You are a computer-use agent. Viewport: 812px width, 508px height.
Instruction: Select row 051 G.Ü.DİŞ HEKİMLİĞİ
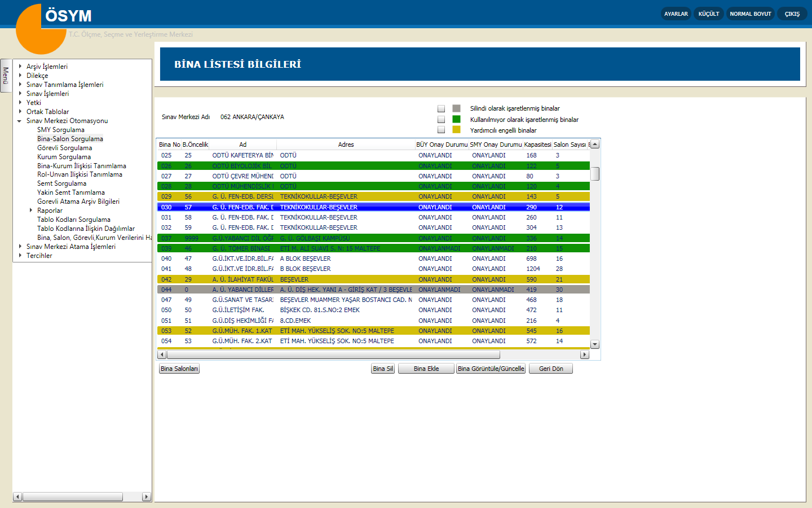coord(373,321)
